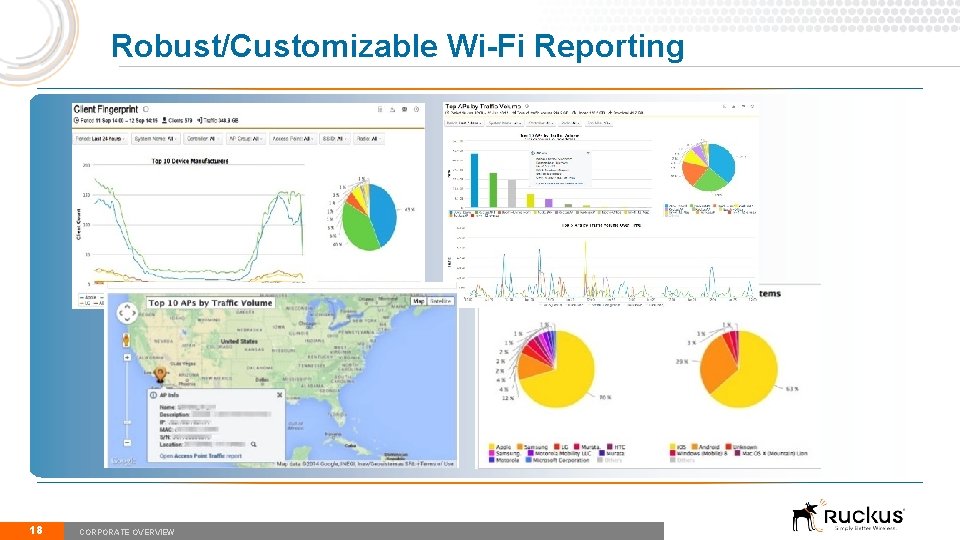Click the green bar in AP traffic chart

(493, 190)
